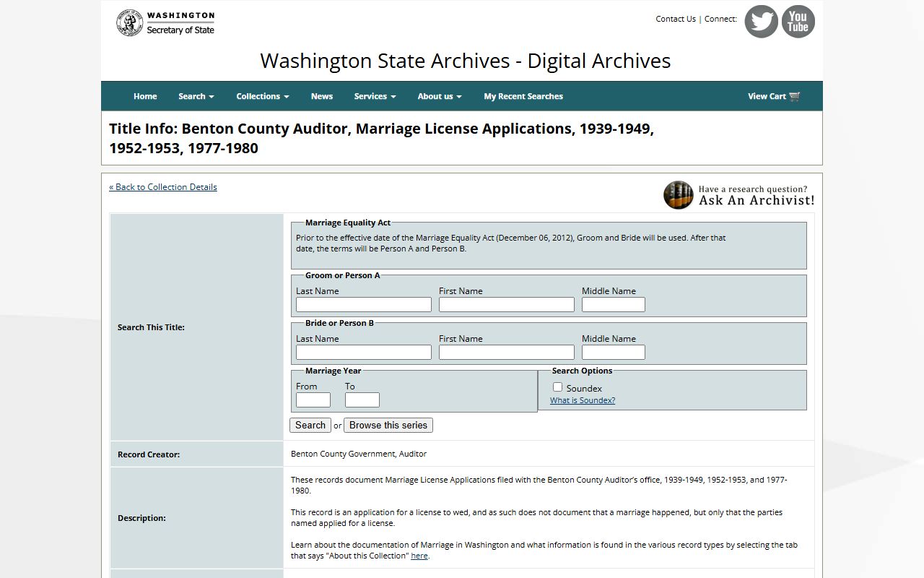This screenshot has width=924, height=578.
Task: Open View Cart with cart icon
Action: click(774, 96)
